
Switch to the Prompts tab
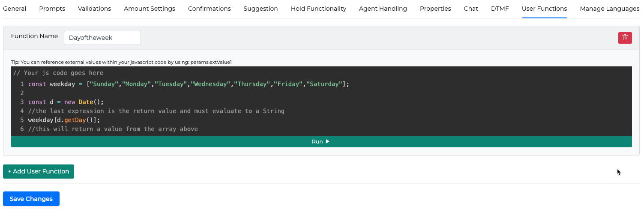tap(52, 9)
